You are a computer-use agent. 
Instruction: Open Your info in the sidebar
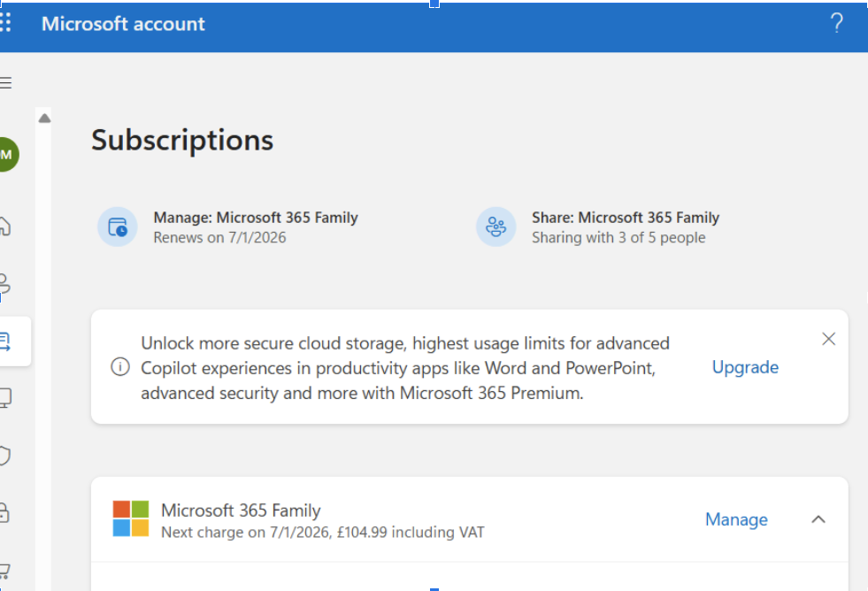point(5,285)
